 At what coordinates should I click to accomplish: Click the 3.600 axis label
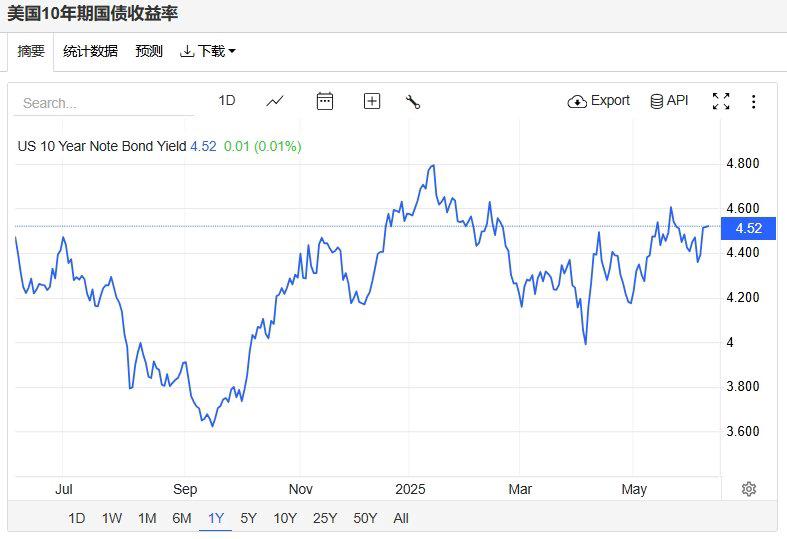point(743,431)
